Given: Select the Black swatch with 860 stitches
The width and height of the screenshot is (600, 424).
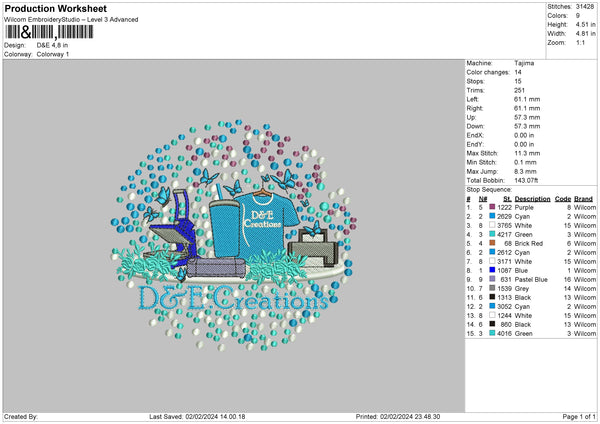Looking at the screenshot, I should 492,324.
